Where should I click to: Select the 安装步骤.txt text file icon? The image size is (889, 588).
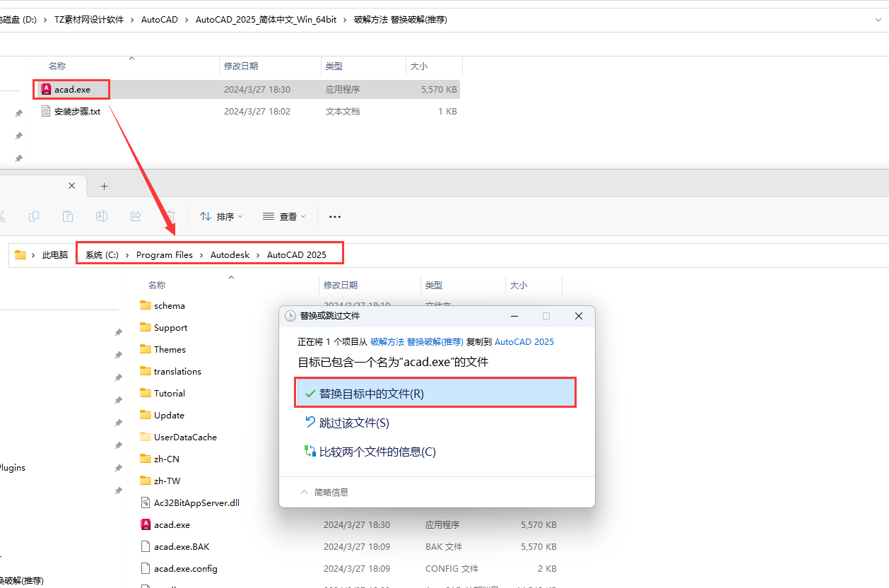47,111
